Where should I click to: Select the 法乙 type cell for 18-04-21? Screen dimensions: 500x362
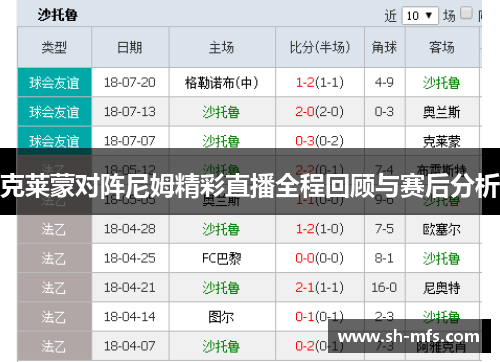pyautogui.click(x=54, y=288)
